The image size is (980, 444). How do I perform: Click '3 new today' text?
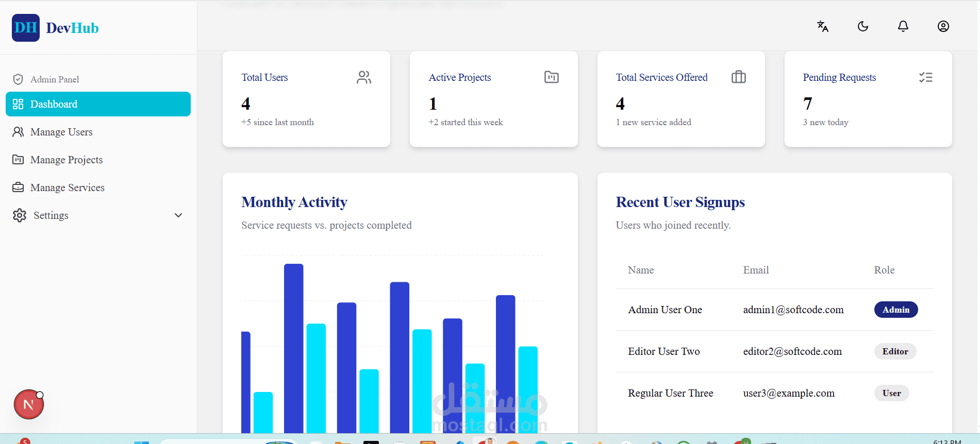click(825, 122)
